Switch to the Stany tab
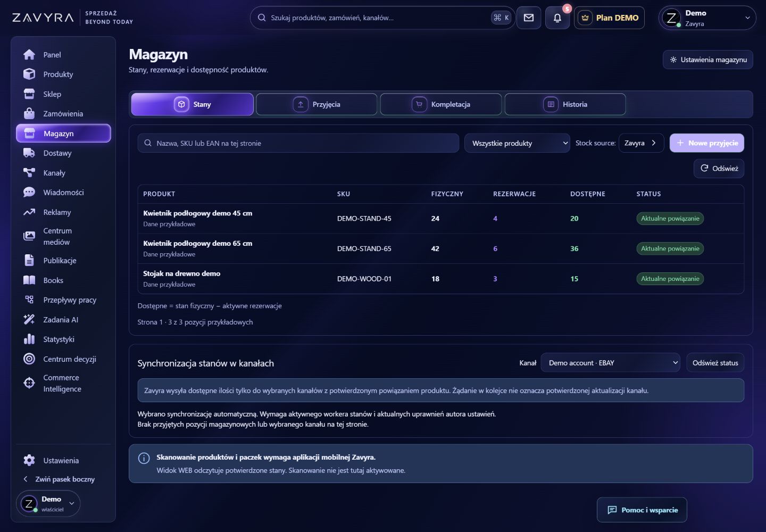Image resolution: width=766 pixels, height=532 pixels. (193, 104)
